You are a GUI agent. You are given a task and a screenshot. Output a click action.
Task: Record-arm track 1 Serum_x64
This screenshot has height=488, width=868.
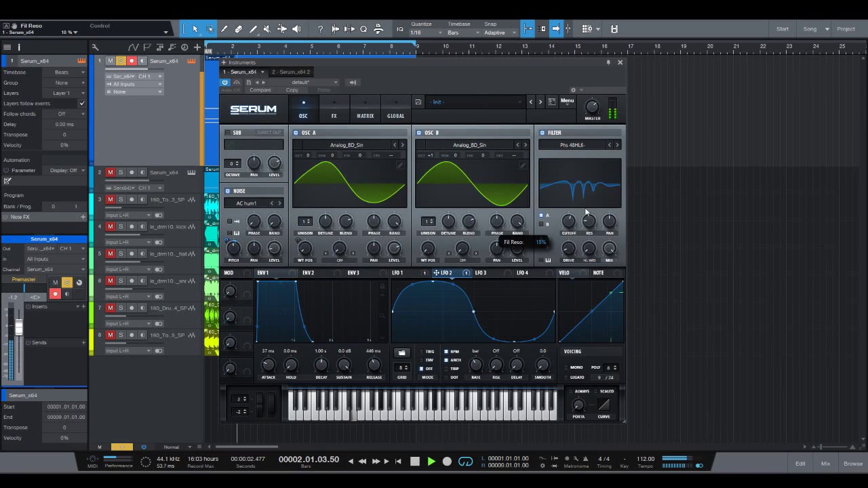pyautogui.click(x=132, y=61)
